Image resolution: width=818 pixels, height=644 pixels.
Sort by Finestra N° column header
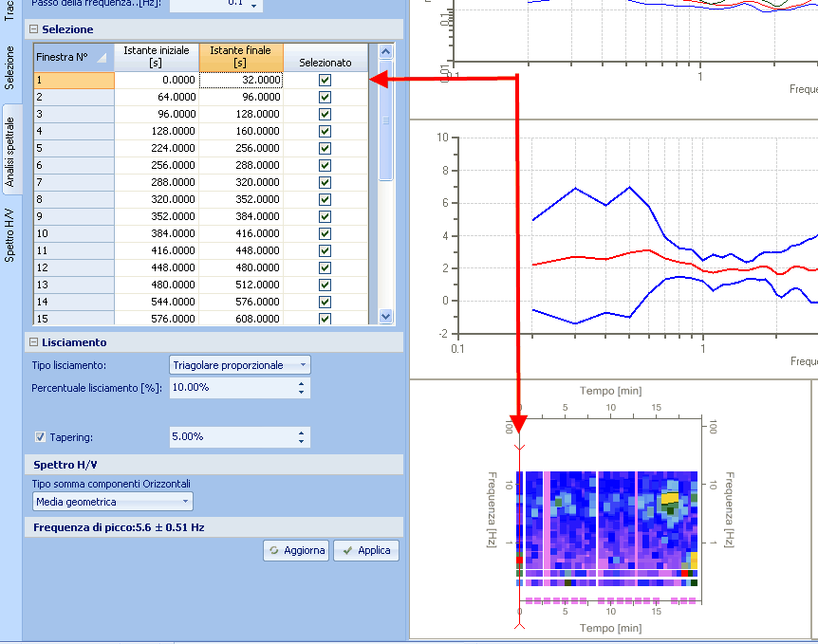tap(74, 57)
